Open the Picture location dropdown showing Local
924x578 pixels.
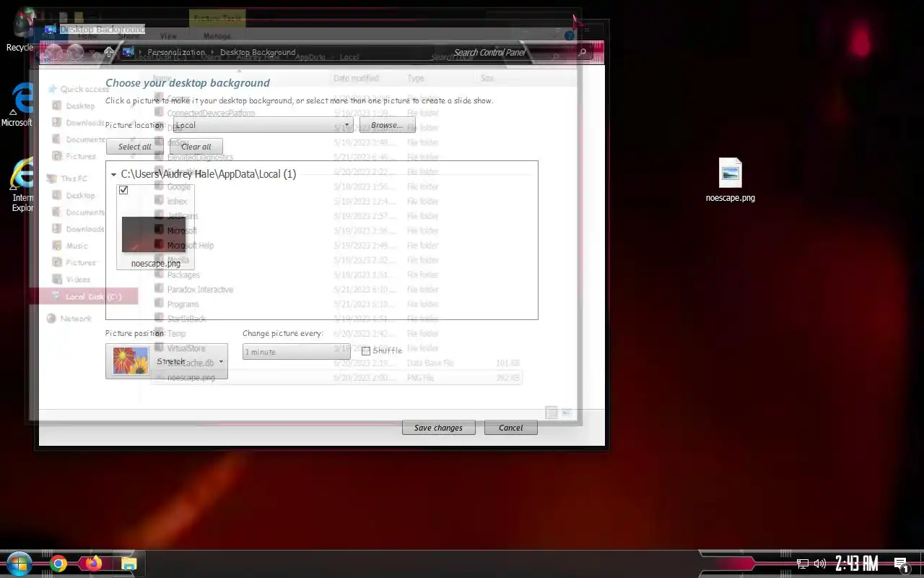(263, 125)
